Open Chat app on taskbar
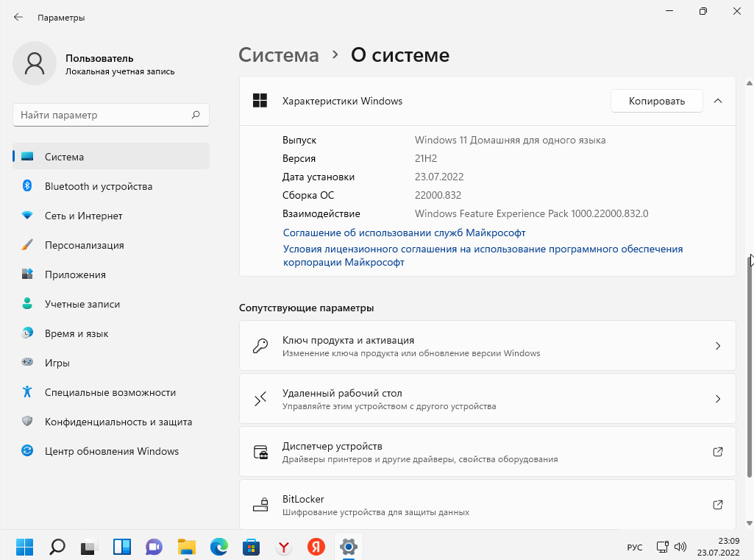Screen dimensions: 754x560 coord(154,547)
